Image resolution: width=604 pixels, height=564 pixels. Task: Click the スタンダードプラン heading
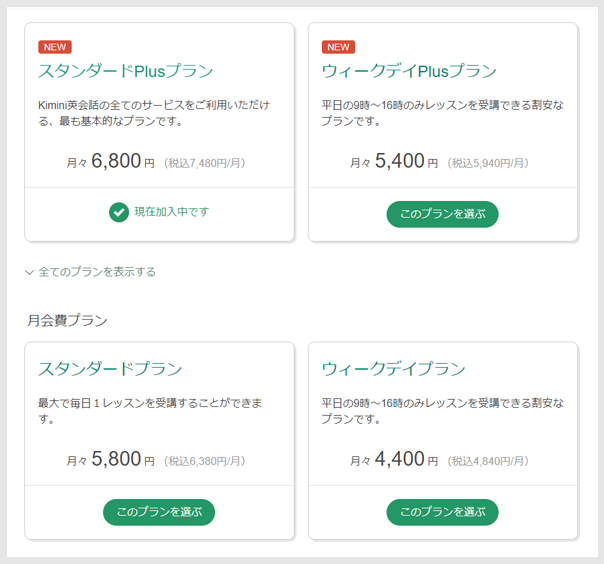110,369
